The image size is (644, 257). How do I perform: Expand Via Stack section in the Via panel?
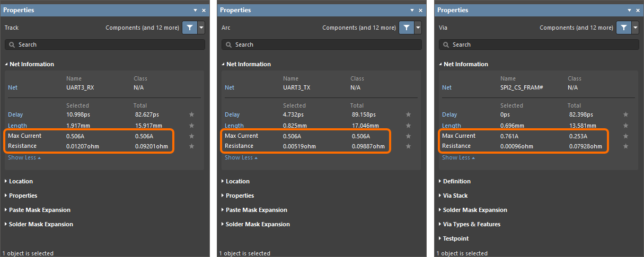coord(455,196)
